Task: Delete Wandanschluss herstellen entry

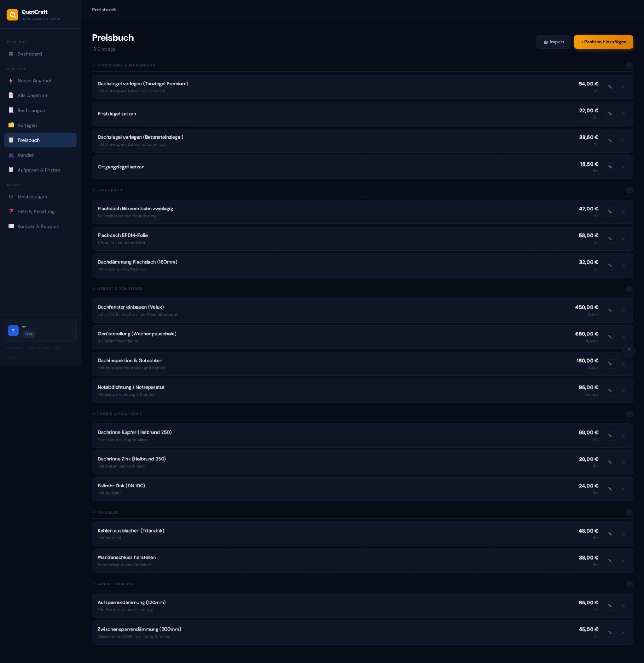Action: 623,561
